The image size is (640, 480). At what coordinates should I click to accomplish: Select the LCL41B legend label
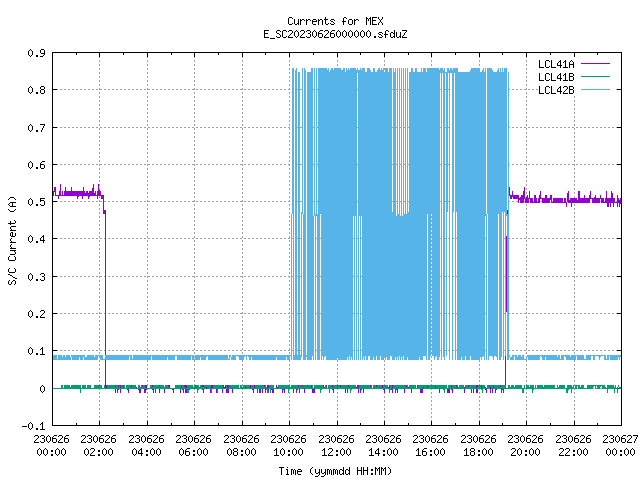(556, 77)
